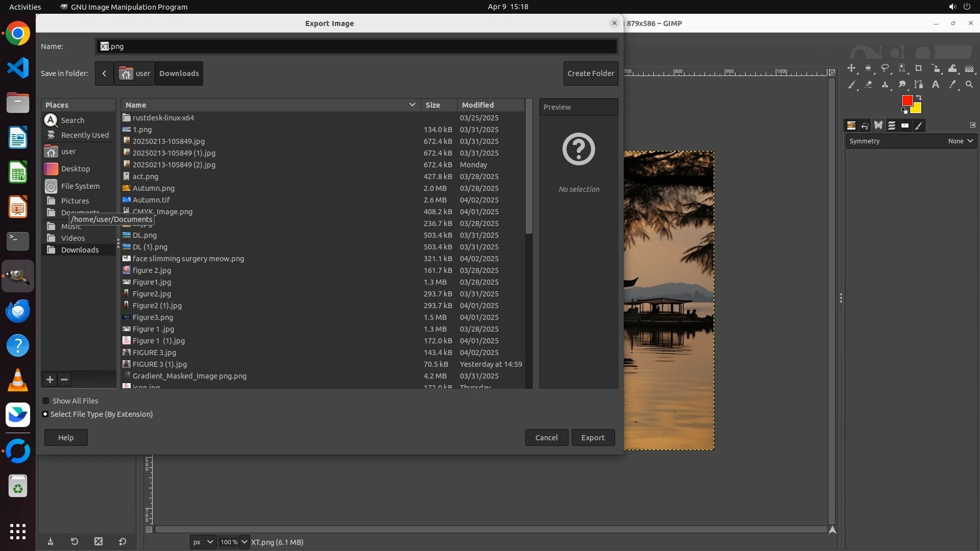980x551 pixels.
Task: Select the Zoom magnifier tool
Action: [969, 85]
